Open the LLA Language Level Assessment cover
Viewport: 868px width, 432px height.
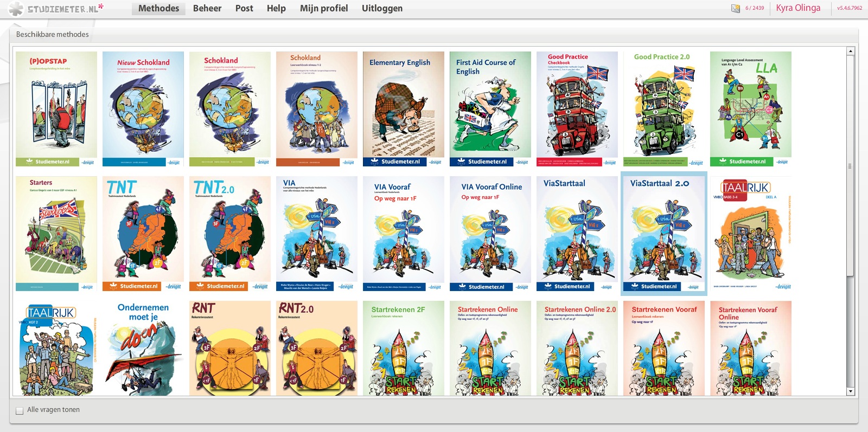coord(751,109)
